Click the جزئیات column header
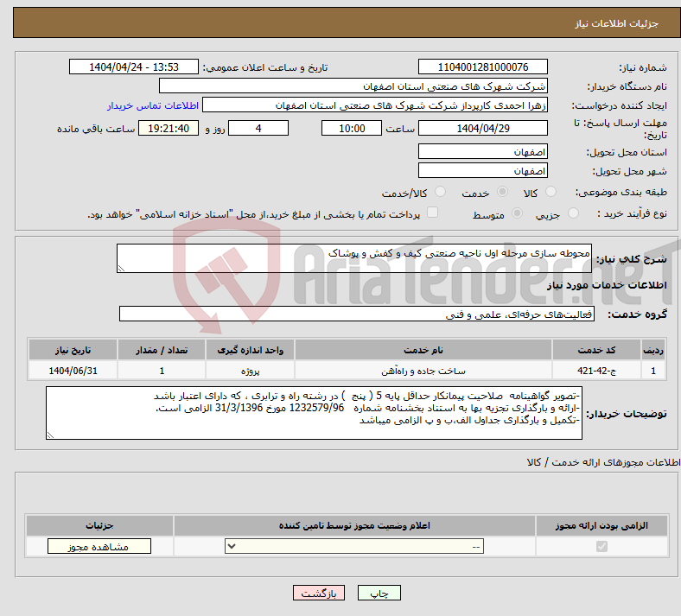The width and height of the screenshot is (681, 616). click(99, 525)
